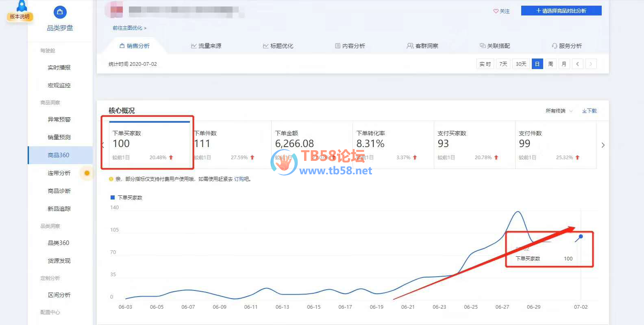Click the heart 关注 follow icon

pos(496,11)
